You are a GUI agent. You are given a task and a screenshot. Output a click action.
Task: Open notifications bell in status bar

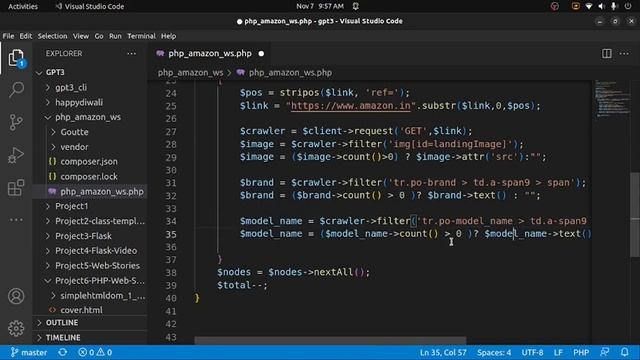tap(624, 352)
